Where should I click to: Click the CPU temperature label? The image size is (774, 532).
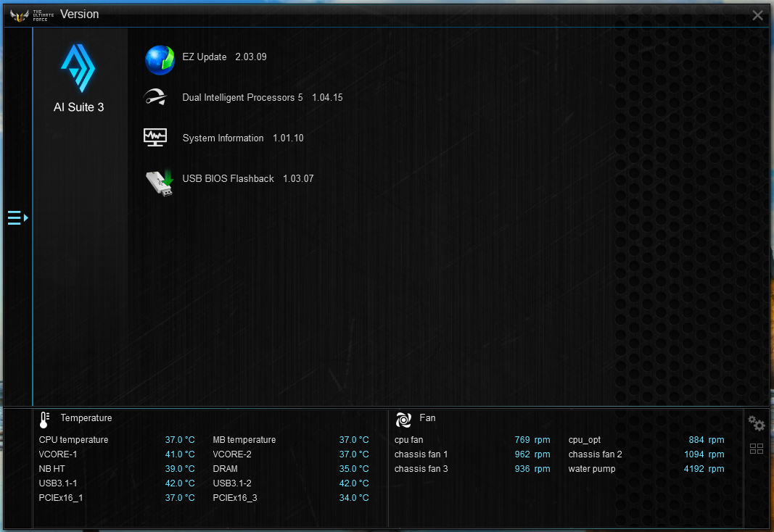73,439
